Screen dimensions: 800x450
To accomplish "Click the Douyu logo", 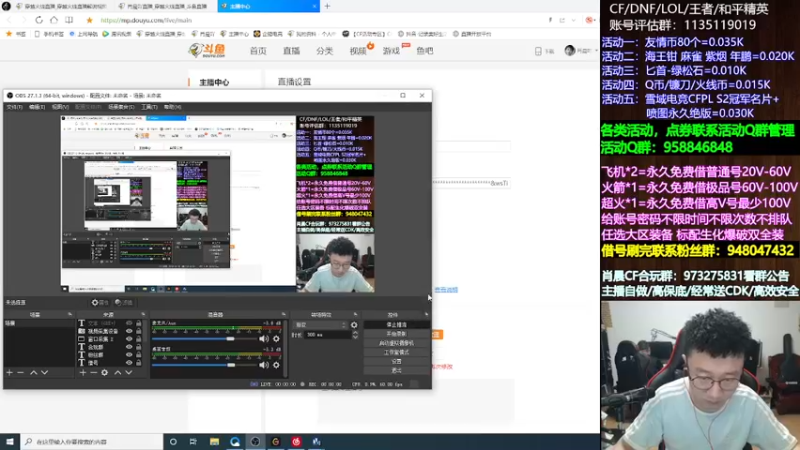I will (207, 50).
